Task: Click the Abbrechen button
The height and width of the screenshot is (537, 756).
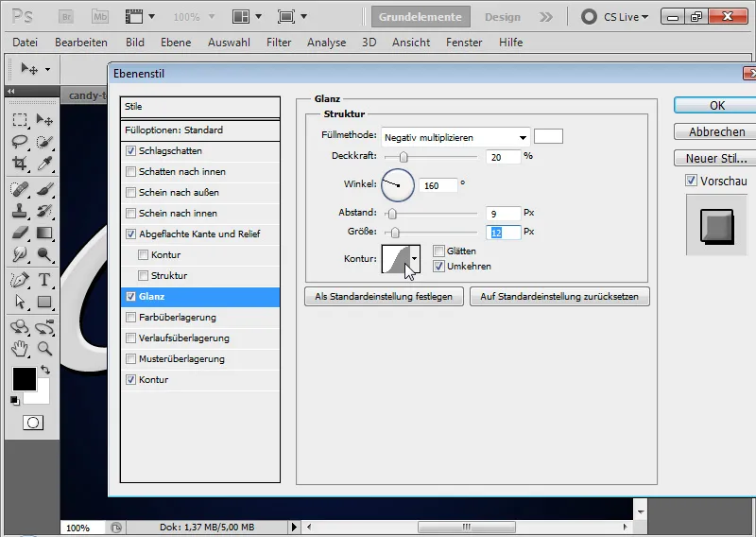Action: pyautogui.click(x=717, y=131)
